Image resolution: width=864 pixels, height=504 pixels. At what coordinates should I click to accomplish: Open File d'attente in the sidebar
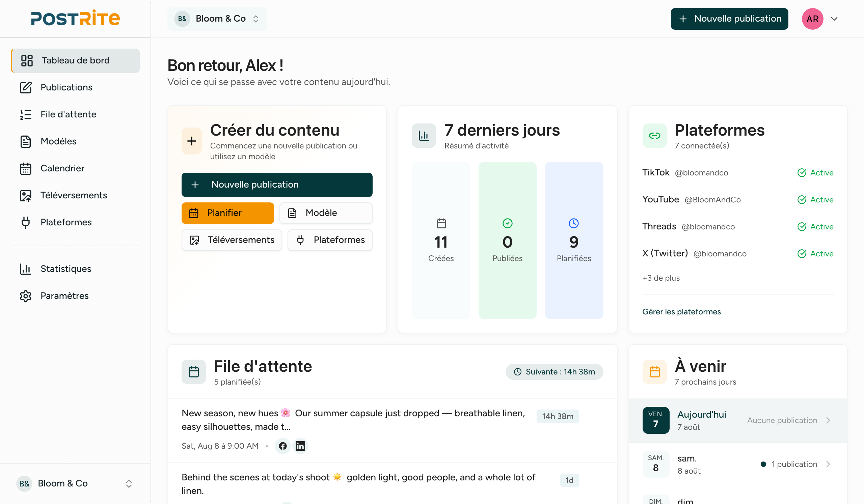click(75, 114)
